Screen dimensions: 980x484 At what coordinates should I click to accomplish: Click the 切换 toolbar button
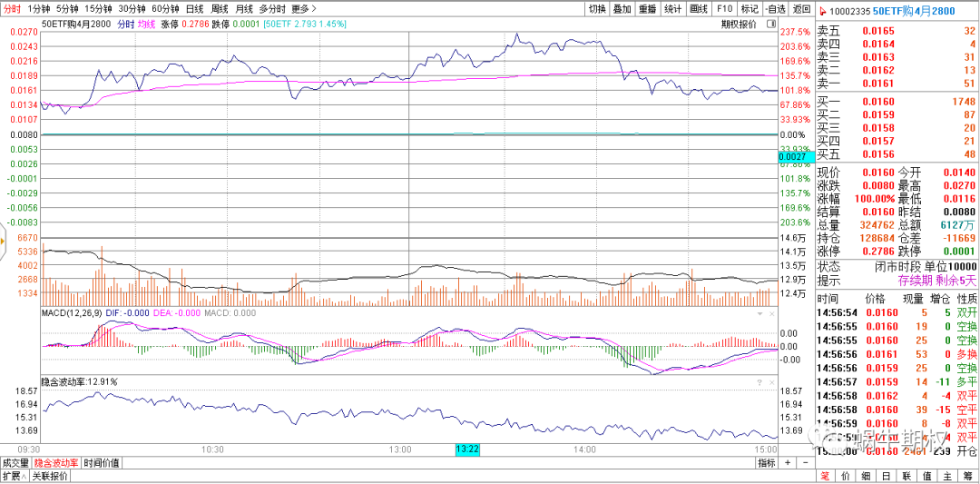point(597,9)
